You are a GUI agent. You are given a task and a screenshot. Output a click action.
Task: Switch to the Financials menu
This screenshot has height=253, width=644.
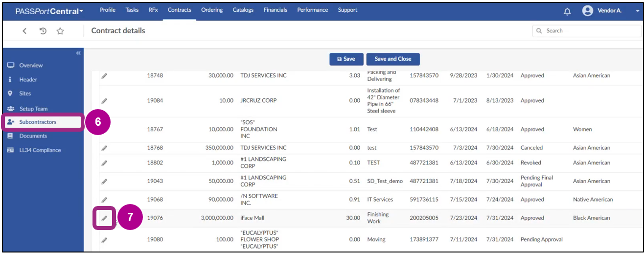coord(275,10)
